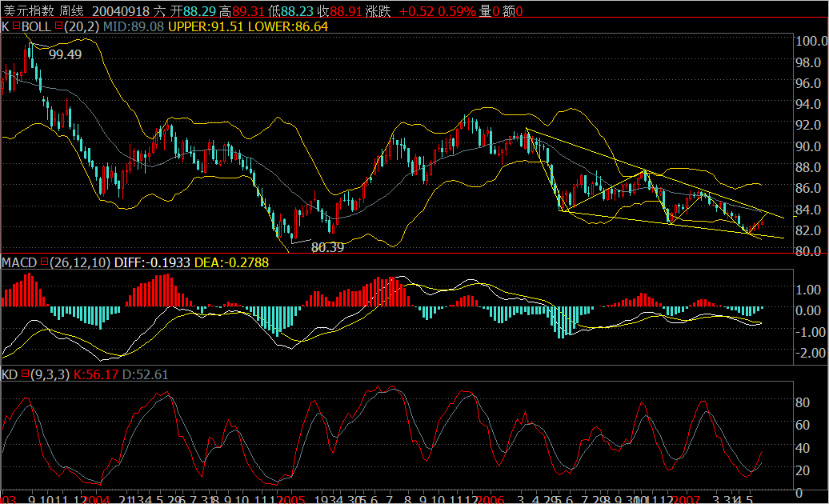This screenshot has width=829, height=504.
Task: Click the MID:89.08 value
Action: click(x=133, y=26)
